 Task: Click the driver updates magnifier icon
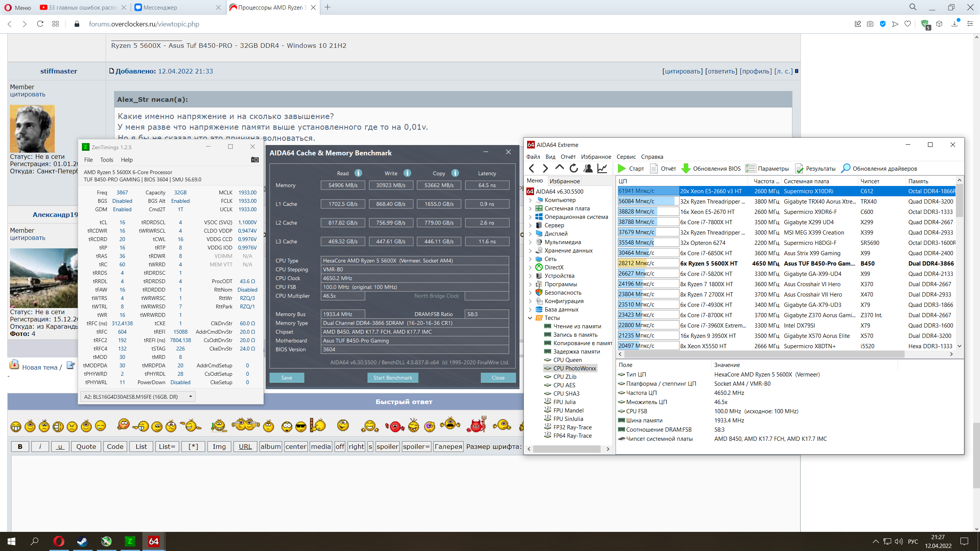pos(846,168)
